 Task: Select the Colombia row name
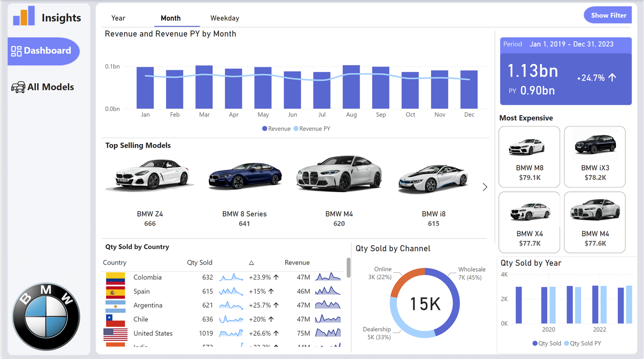(148, 277)
